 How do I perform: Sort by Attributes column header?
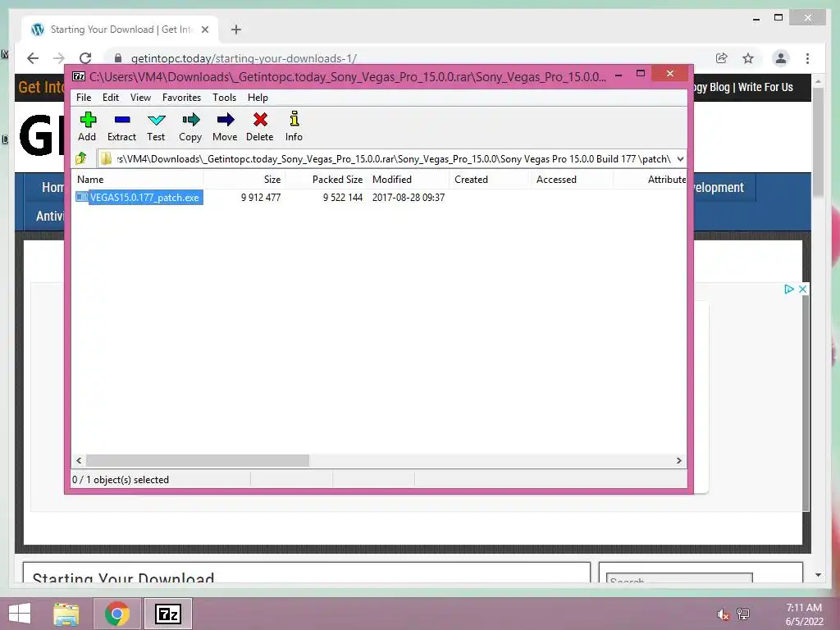pos(651,180)
